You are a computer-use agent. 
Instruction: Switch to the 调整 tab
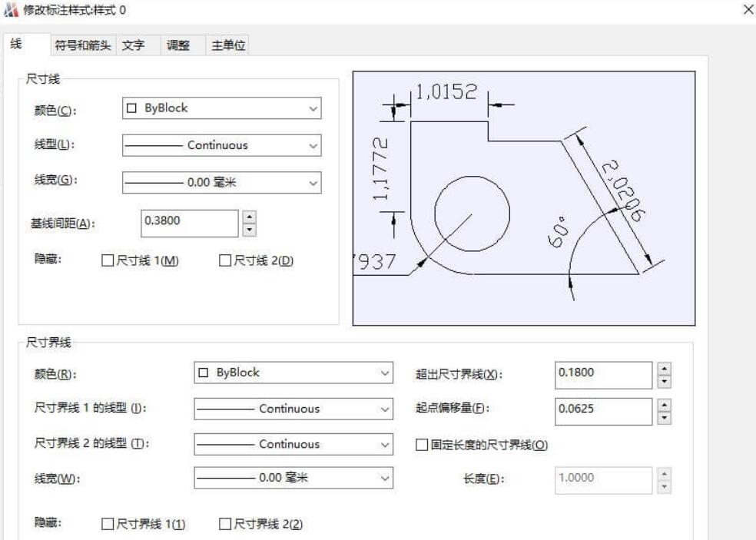point(179,45)
